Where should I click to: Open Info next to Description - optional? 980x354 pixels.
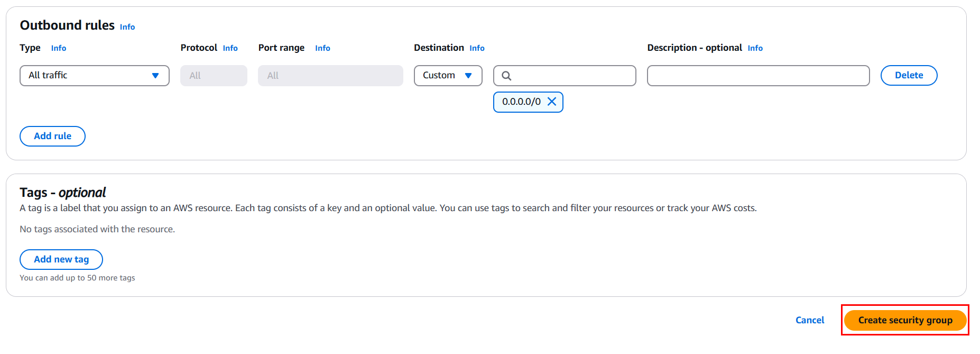tap(755, 48)
